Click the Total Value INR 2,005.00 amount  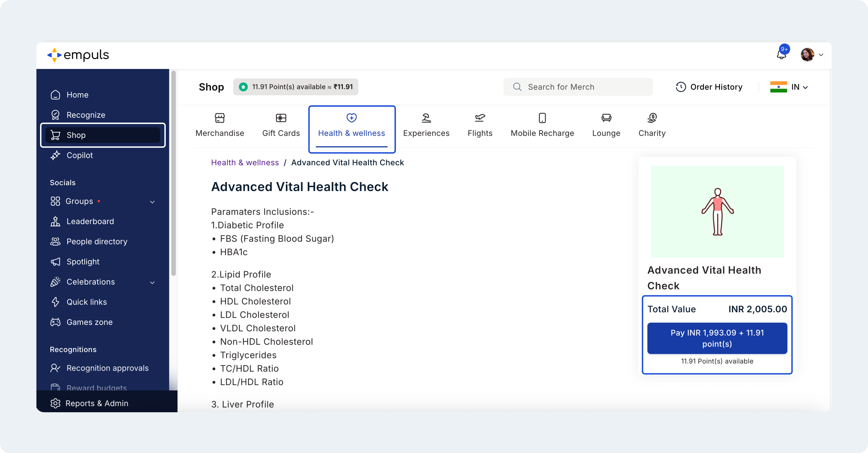[x=757, y=309]
